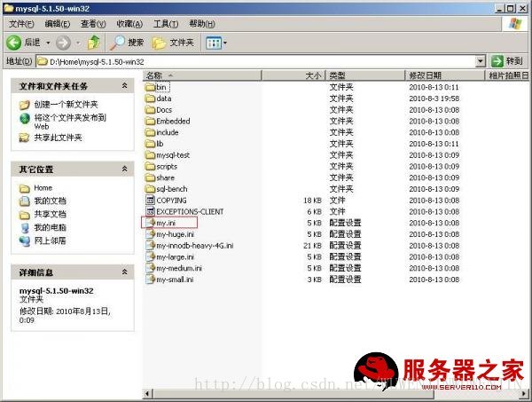This screenshot has width=532, height=402.
Task: Click the 18 KB size cell
Action: click(312, 201)
